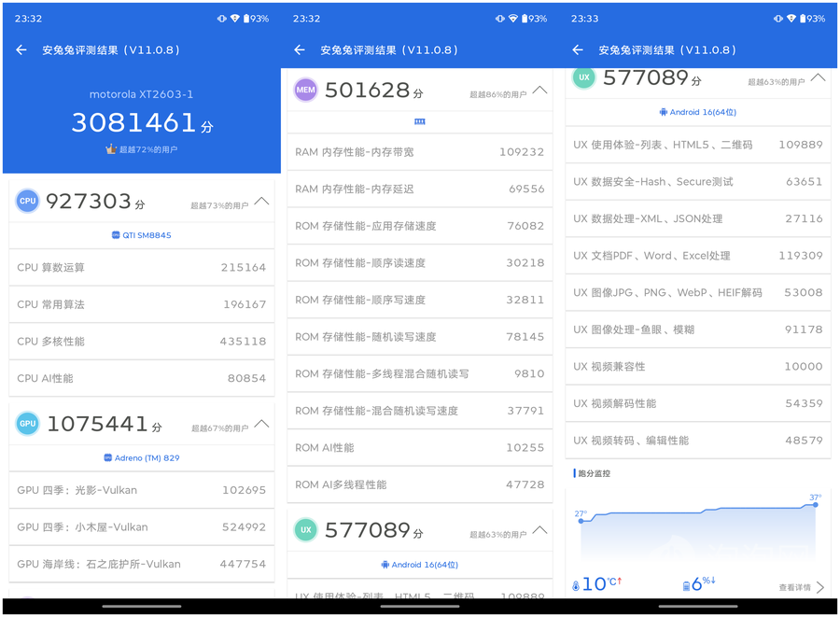The height and width of the screenshot is (617, 840).
Task: Tap the total score 3081461
Action: coord(134,122)
